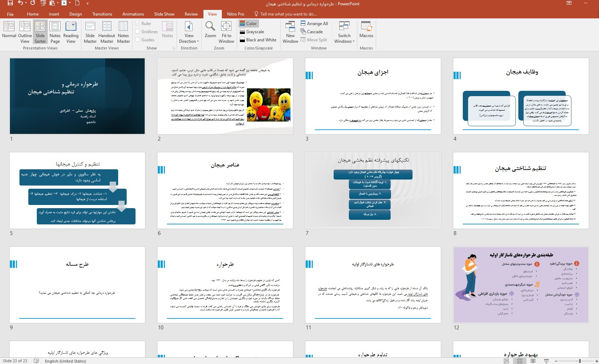This screenshot has width=599, height=364.
Task: Open Slide Master view
Action: [90, 32]
